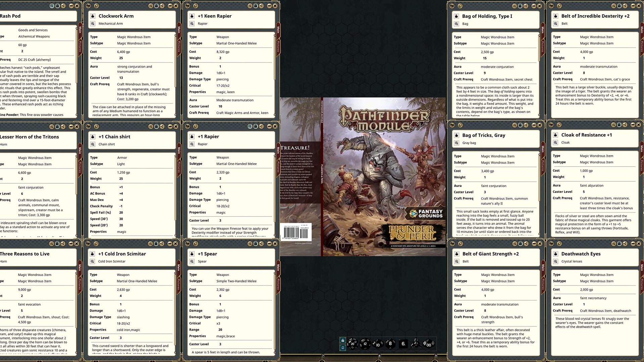
Task: Toggle lock on Cloak of Resistance +1 window
Action: pyautogui.click(x=620, y=125)
